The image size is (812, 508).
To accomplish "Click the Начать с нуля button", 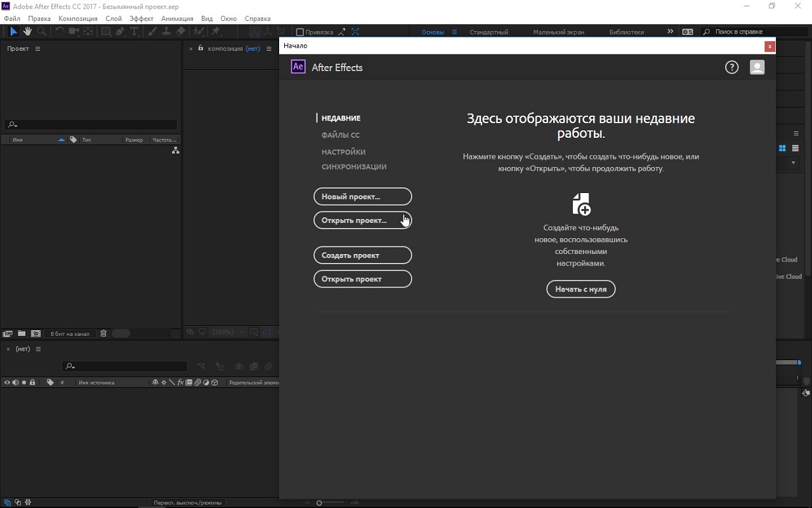I will pyautogui.click(x=580, y=289).
